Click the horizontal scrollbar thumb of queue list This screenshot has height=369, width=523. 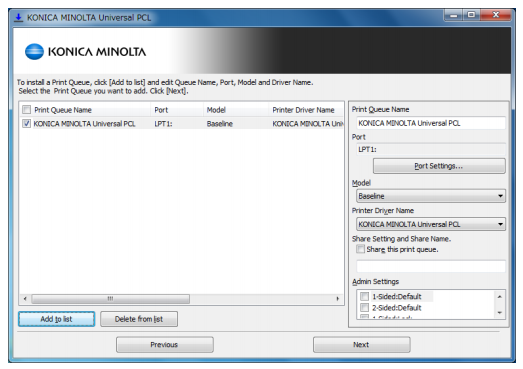point(110,299)
